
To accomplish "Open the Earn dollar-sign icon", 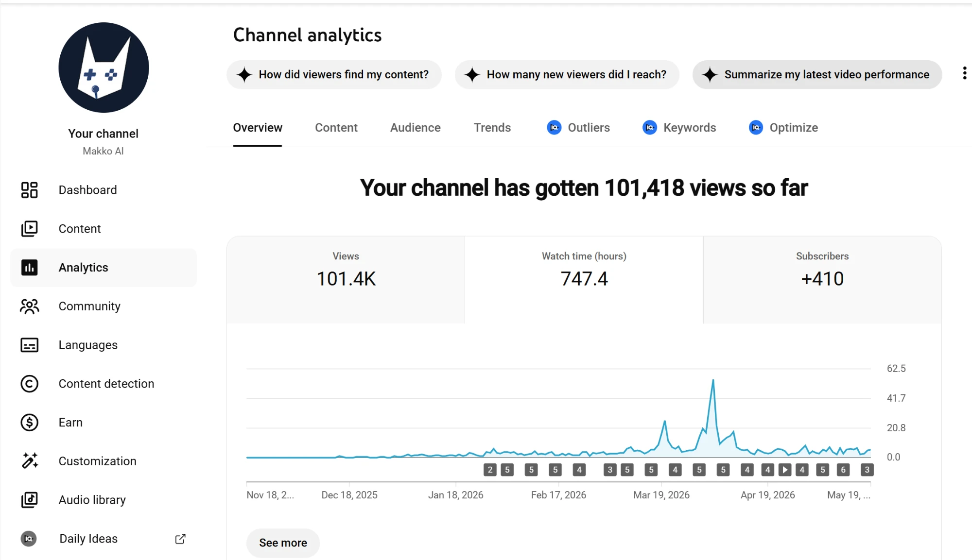I will pos(29,423).
